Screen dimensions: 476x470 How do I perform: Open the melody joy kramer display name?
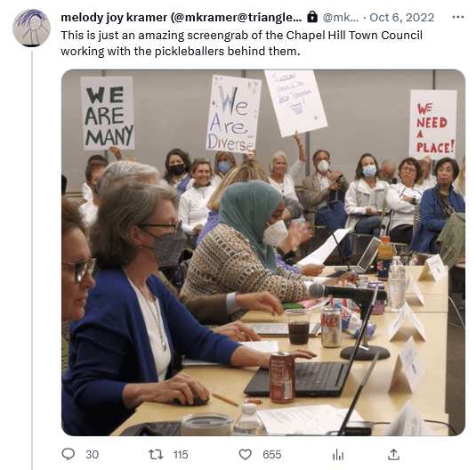pyautogui.click(x=182, y=17)
